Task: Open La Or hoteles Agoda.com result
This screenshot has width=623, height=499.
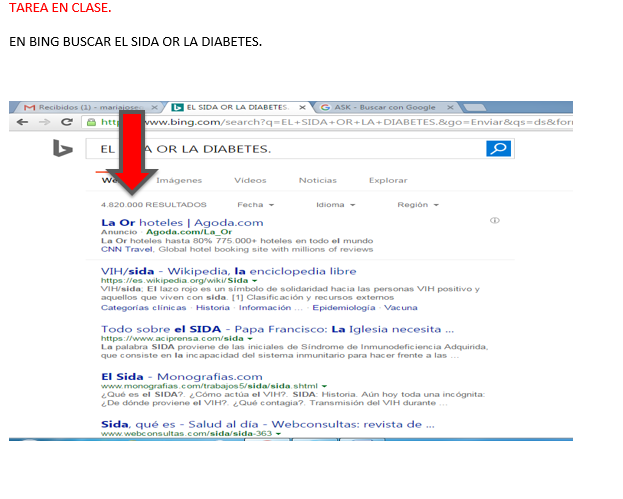Action: coord(182,222)
